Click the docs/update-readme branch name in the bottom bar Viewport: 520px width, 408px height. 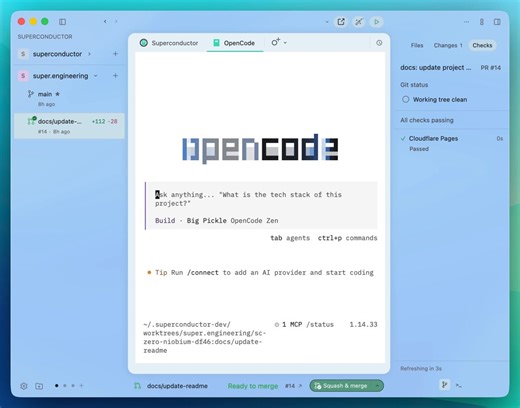click(x=177, y=386)
